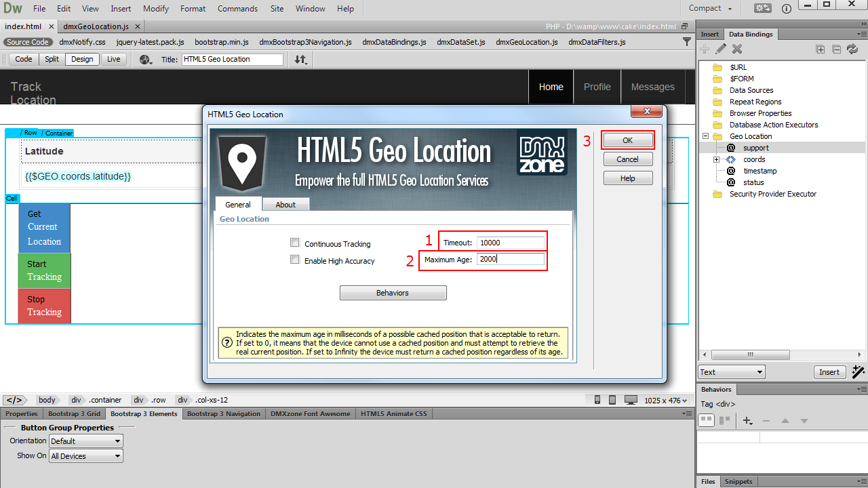Close the dmxGeoLocation.js document tab

[137, 26]
